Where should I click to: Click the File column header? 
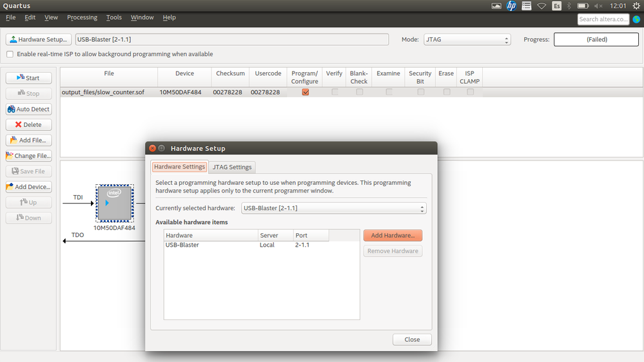pyautogui.click(x=109, y=77)
